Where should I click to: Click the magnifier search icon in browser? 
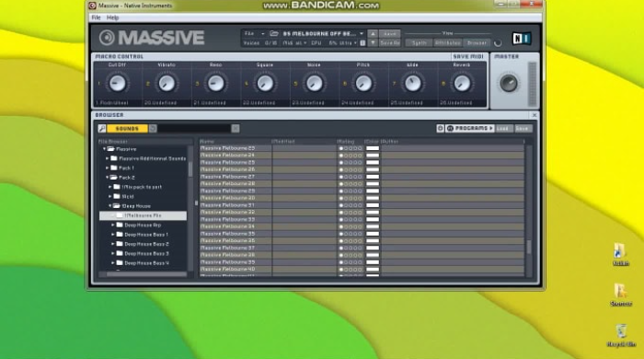(102, 129)
